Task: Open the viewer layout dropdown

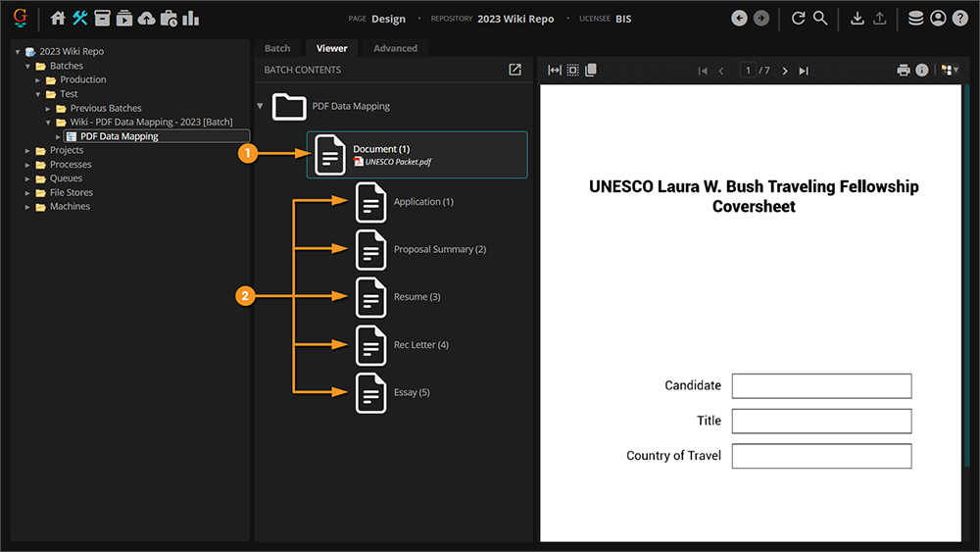Action: click(950, 70)
